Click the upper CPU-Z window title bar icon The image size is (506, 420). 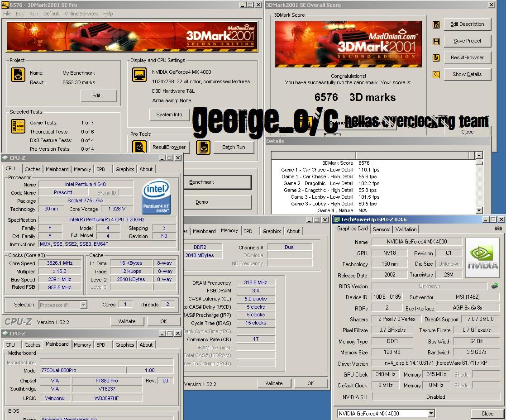point(5,158)
